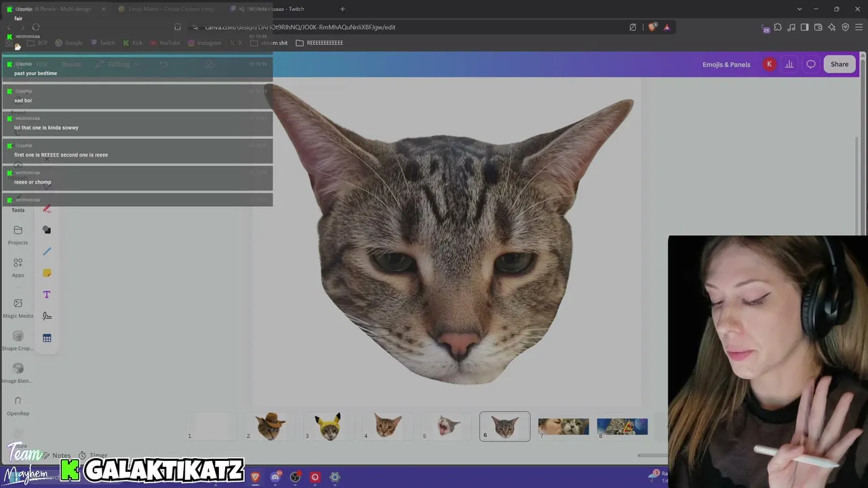This screenshot has width=868, height=488.
Task: Open Settings gear in the taskbar
Action: pyautogui.click(x=334, y=477)
